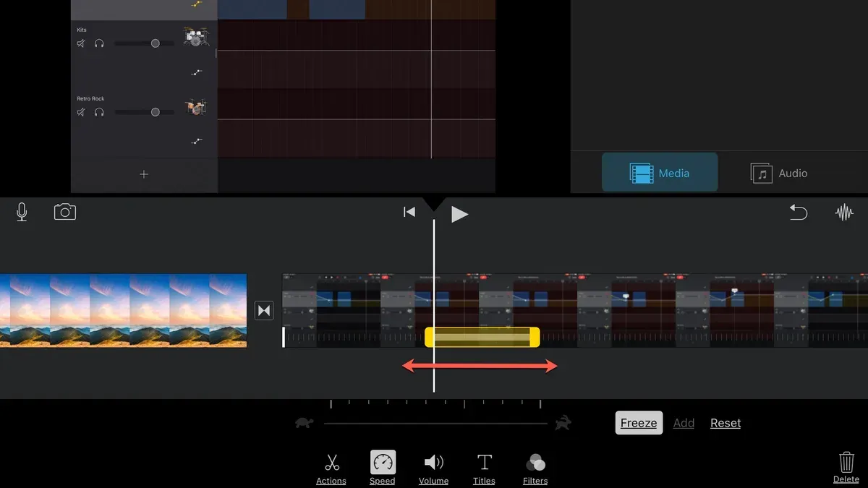Delete the selected clip with trash icon
Image resolution: width=868 pixels, height=488 pixels.
tap(846, 467)
